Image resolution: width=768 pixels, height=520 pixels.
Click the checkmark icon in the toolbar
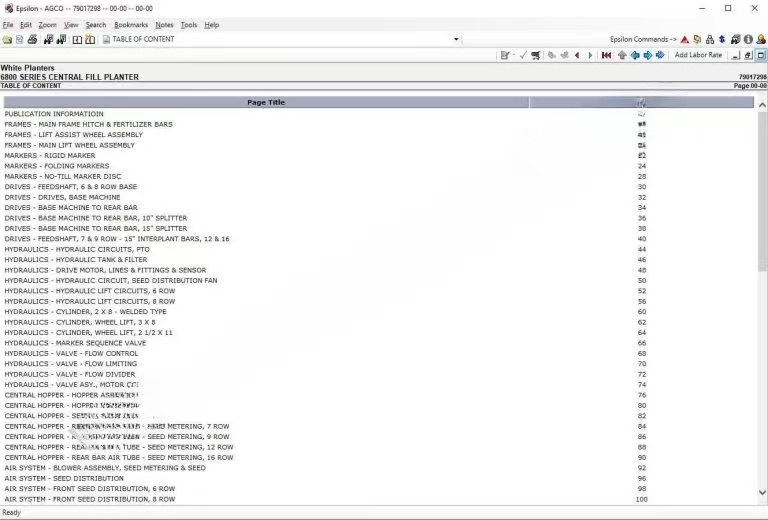click(523, 55)
